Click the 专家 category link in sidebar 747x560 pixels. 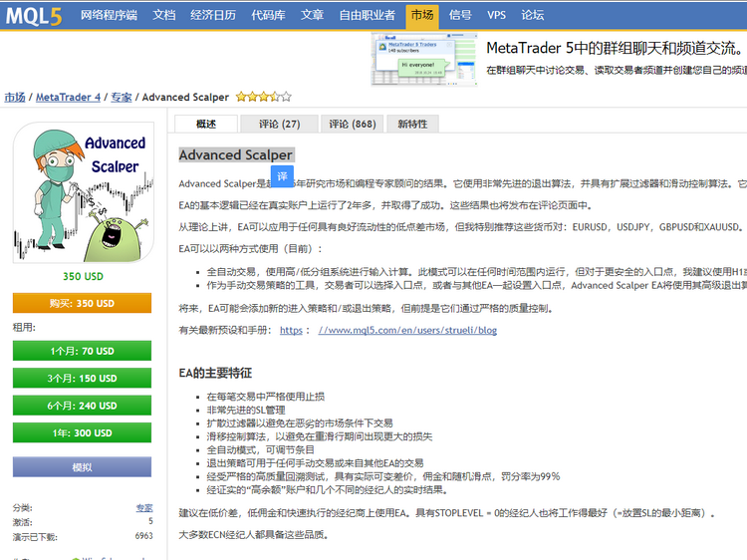pos(144,508)
